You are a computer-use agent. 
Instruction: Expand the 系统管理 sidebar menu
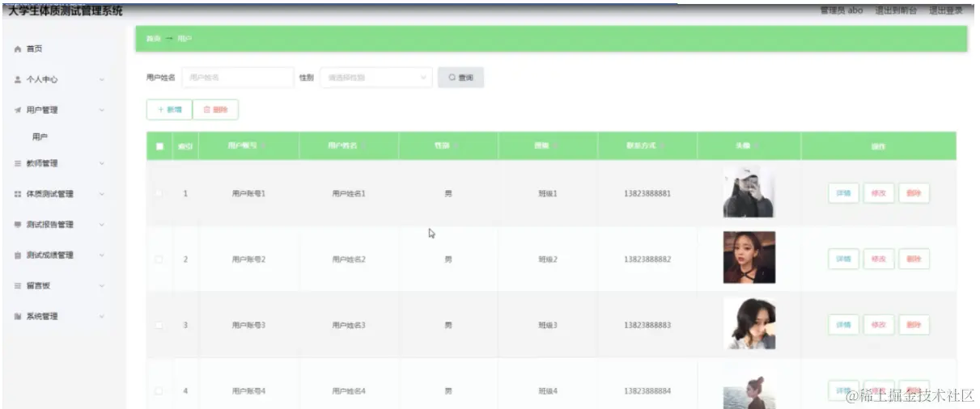tap(101, 317)
